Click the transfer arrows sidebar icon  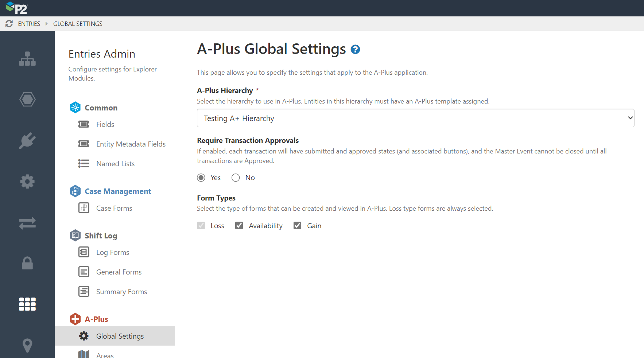(x=27, y=223)
